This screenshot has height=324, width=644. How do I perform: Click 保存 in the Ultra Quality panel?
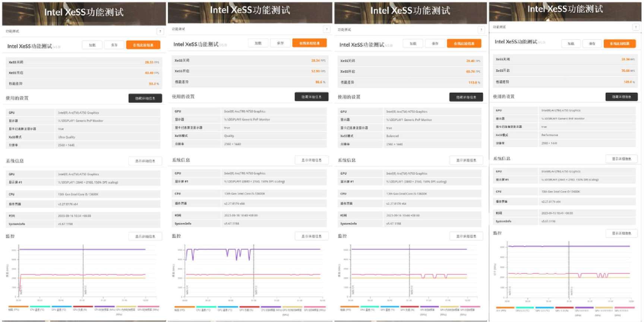click(x=114, y=45)
